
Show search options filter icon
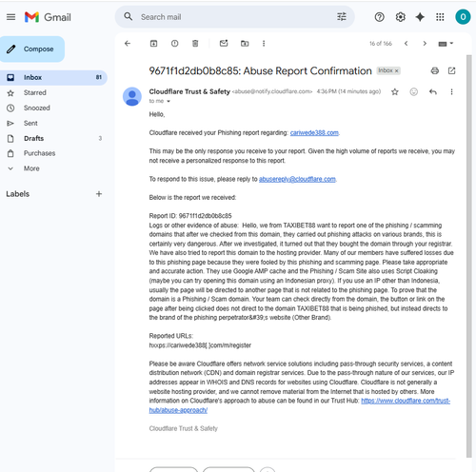point(342,17)
